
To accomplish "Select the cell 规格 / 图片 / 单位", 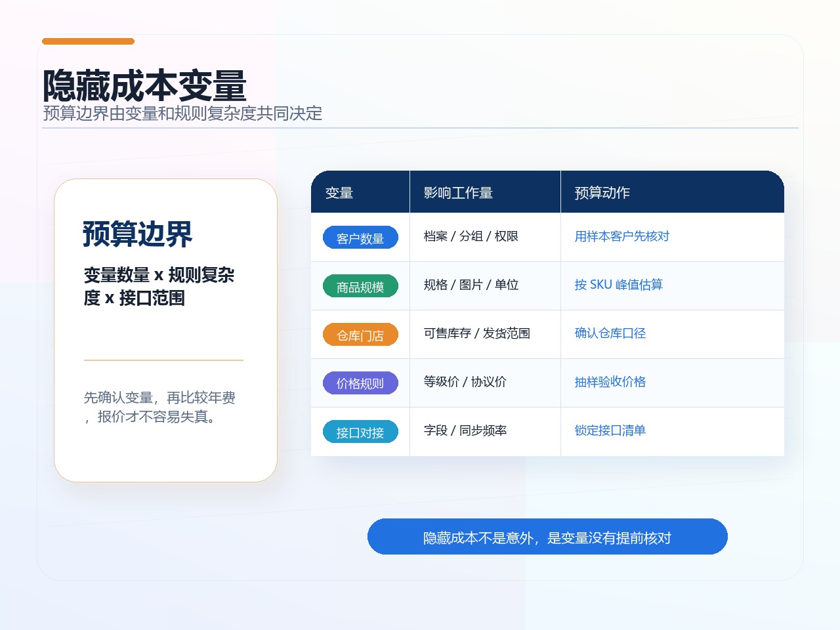I will pyautogui.click(x=485, y=285).
